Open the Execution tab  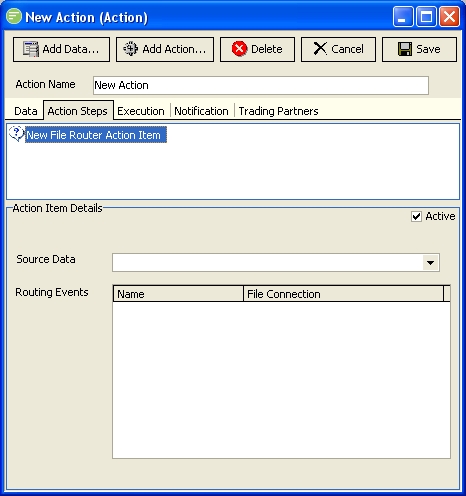pos(141,111)
